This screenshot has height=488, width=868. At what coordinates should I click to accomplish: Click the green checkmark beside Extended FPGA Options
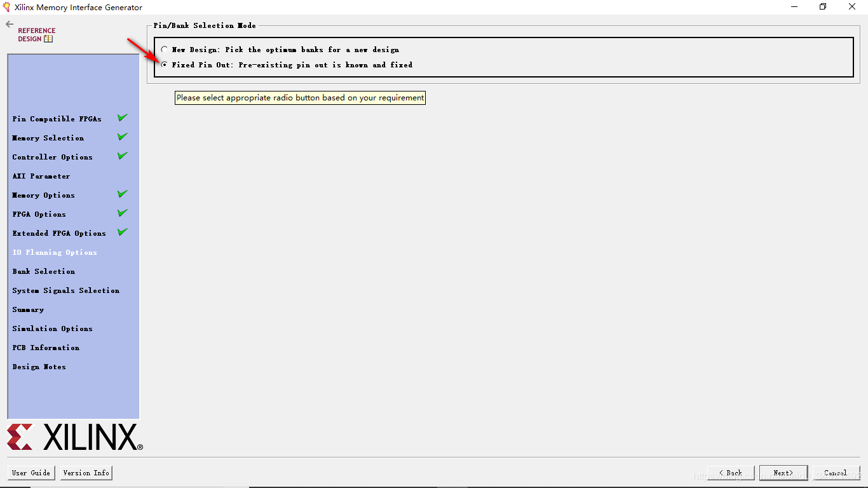123,232
